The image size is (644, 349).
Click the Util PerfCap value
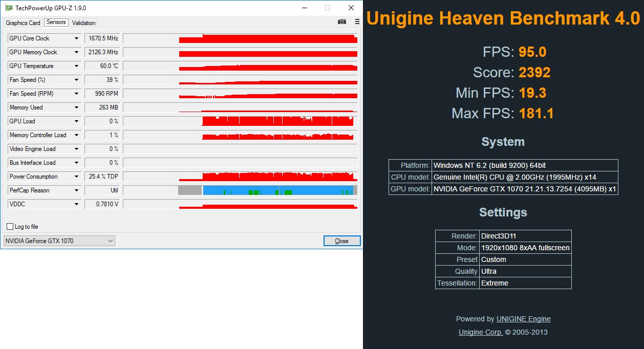tap(102, 190)
